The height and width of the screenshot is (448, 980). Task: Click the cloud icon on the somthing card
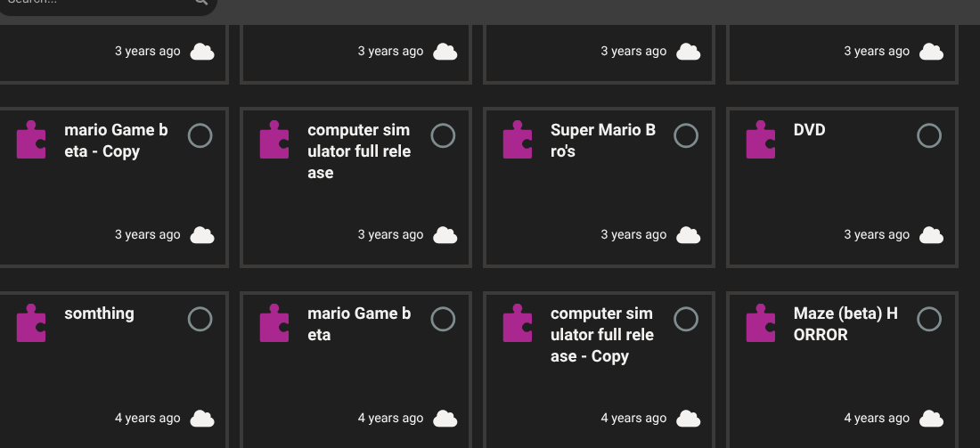pyautogui.click(x=202, y=419)
